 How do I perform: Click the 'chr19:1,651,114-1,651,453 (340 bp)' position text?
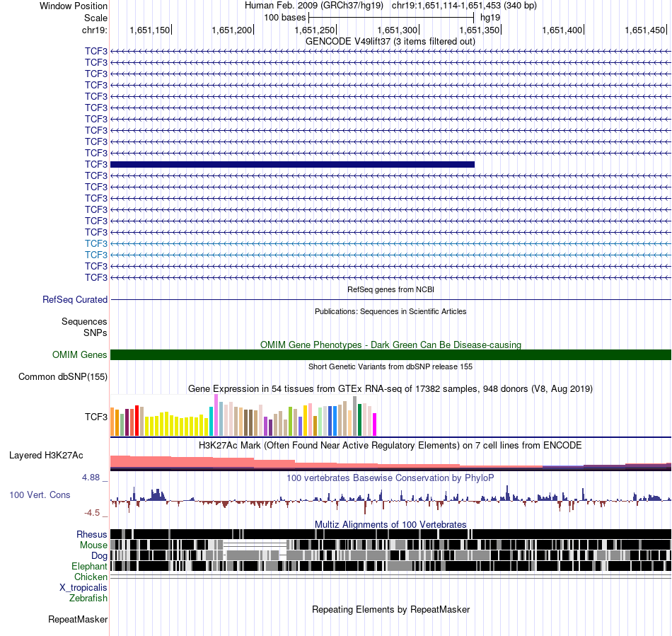coord(464,6)
